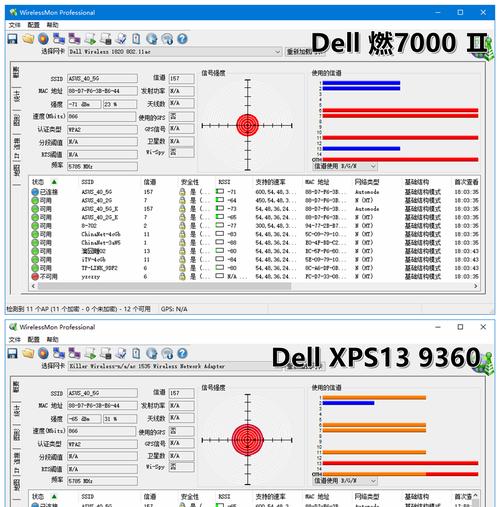Click the document with checkmark icon in Dell Wireless 1820 window
This screenshot has height=507, width=500.
tap(121, 39)
